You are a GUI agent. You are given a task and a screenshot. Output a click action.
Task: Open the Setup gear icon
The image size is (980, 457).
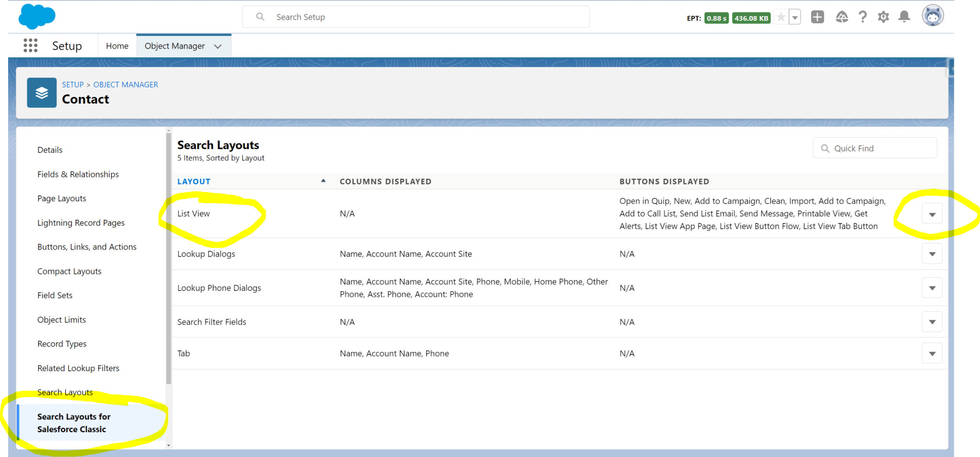(883, 17)
